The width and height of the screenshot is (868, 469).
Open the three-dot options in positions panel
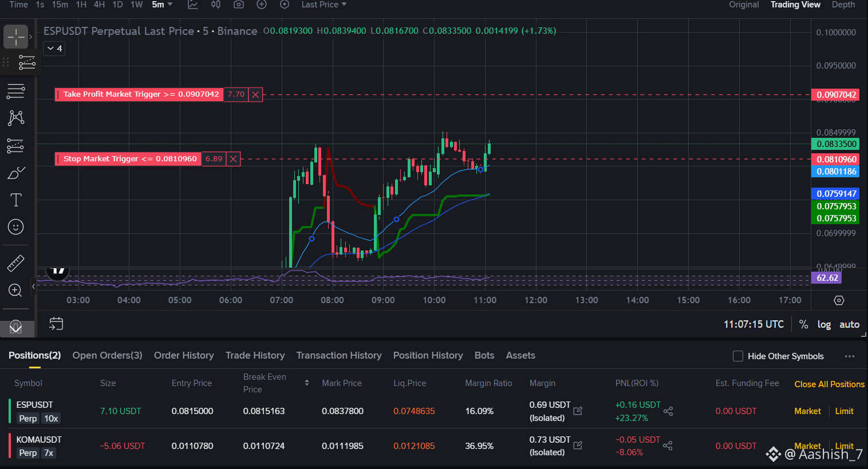coord(850,356)
